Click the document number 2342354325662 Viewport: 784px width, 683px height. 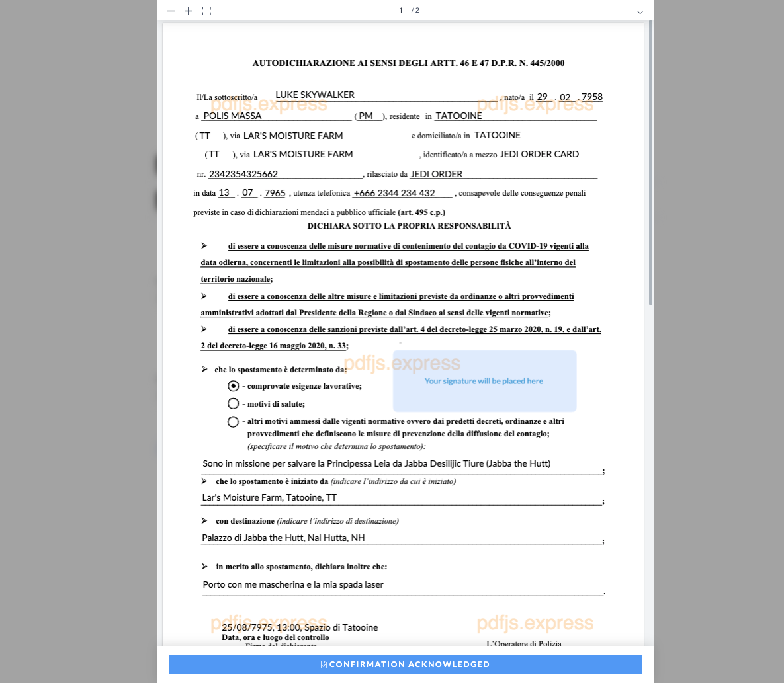point(243,174)
